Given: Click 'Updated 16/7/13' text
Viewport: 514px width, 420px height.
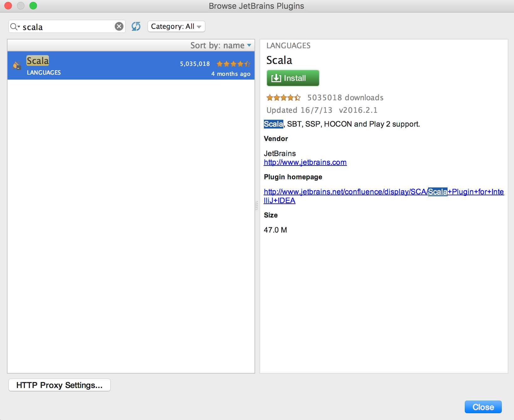Looking at the screenshot, I should tap(299, 110).
